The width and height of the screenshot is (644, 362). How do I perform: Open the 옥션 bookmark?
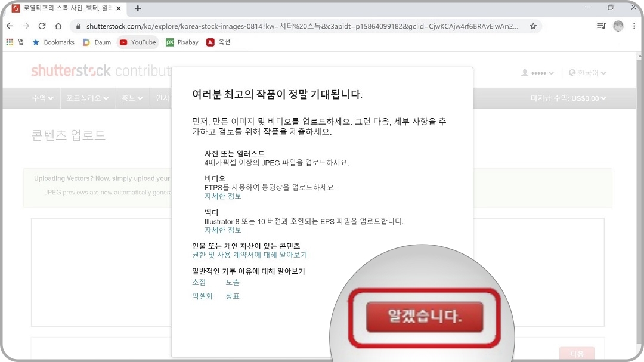(221, 42)
